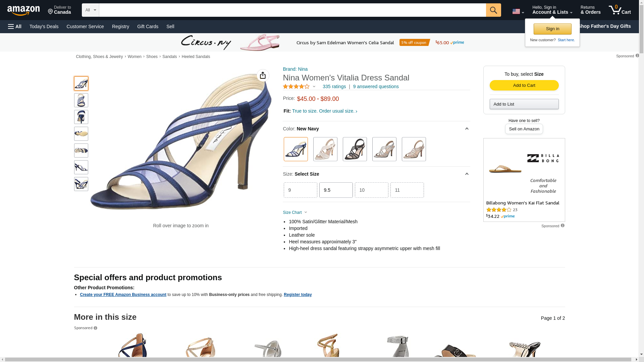Open the hamburger All menu
The image size is (644, 362).
[x=15, y=26]
